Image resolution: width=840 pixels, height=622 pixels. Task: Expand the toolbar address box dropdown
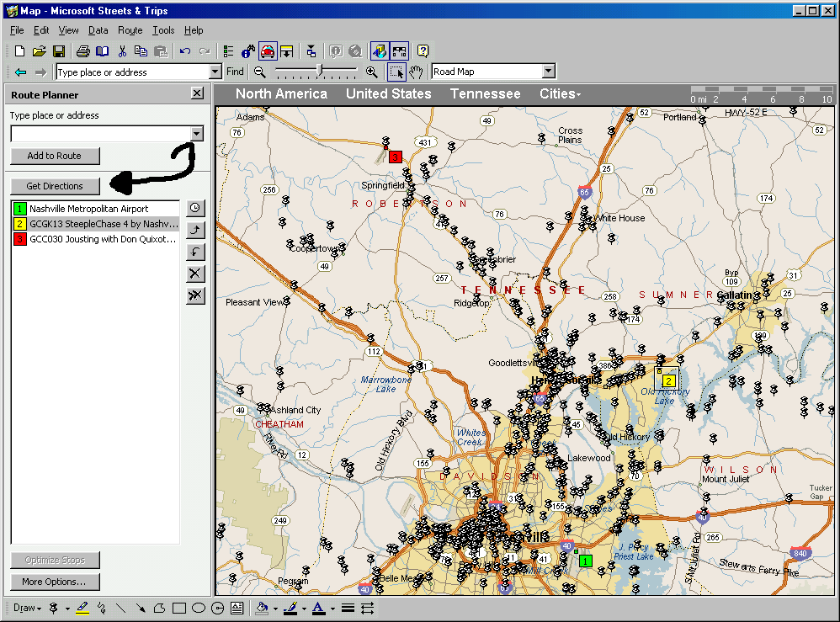point(215,72)
